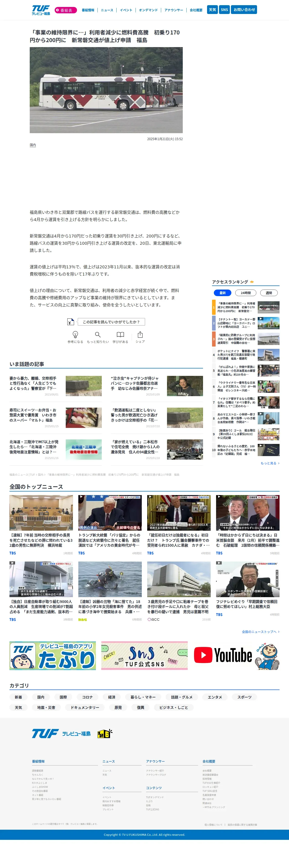Open TUFオンデマンド footer link
Screen dimensions: 289x868
click(155, 797)
